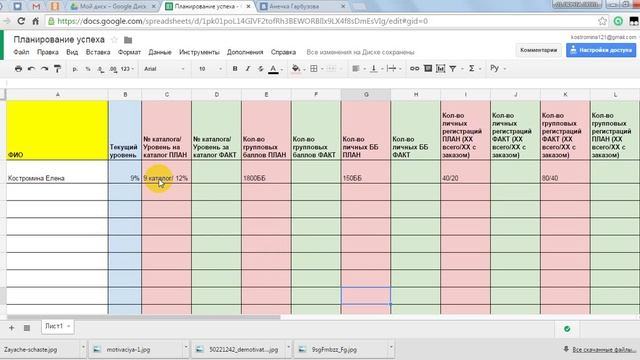Insert a comment from the toolbar
The height and width of the screenshot is (360, 640).
[428, 69]
